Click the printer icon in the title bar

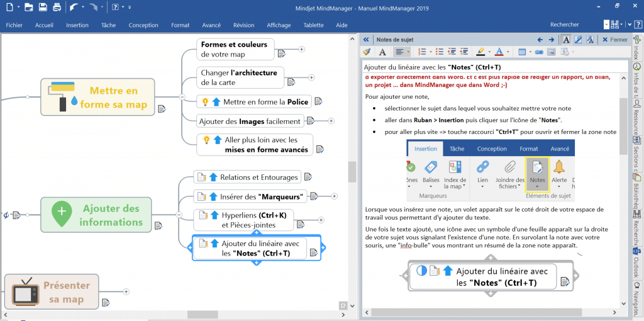point(57,6)
